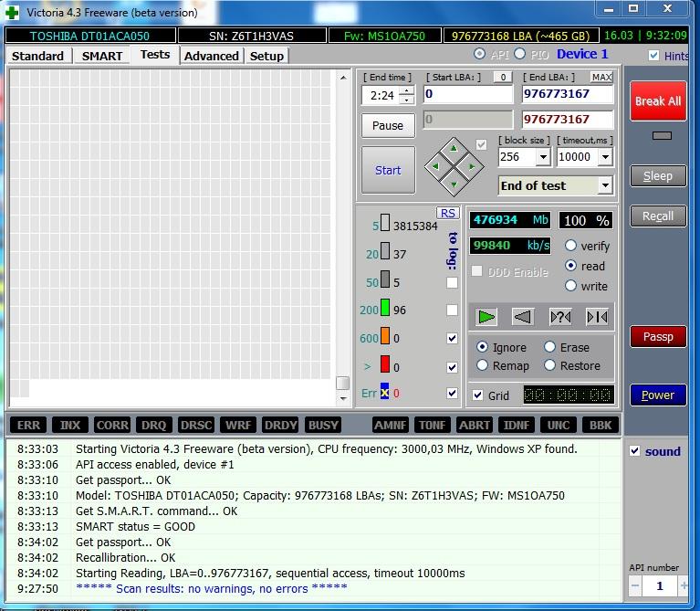Image resolution: width=700 pixels, height=611 pixels.
Task: Choose the Erase bad block action
Action: (550, 347)
